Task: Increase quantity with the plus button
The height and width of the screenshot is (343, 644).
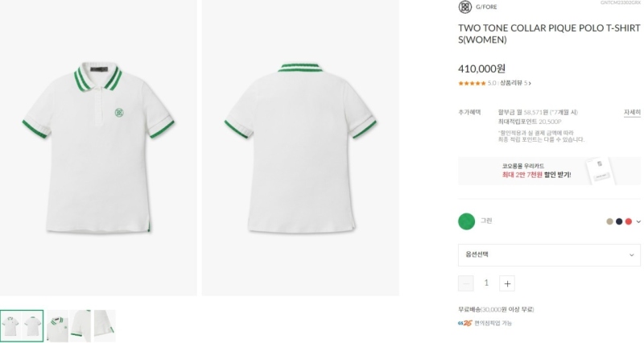Action: pos(507,283)
